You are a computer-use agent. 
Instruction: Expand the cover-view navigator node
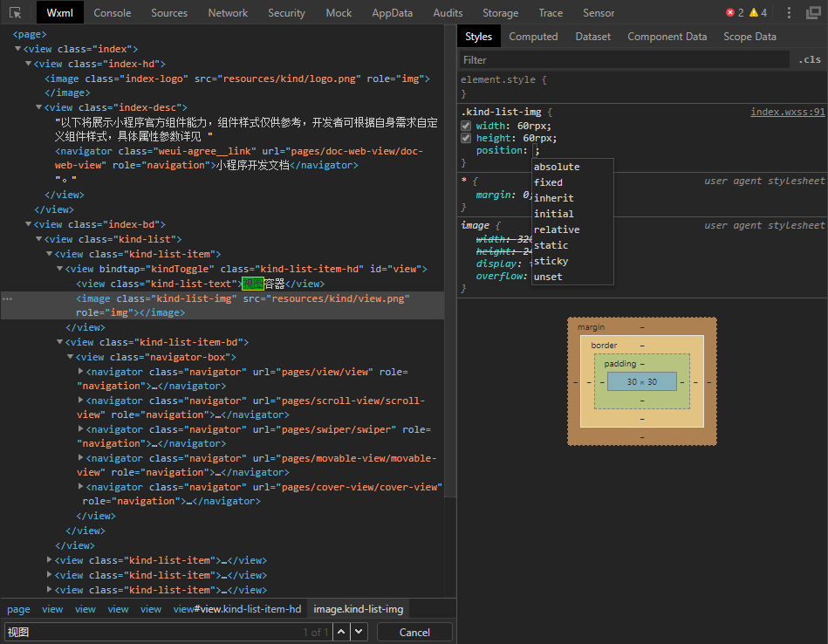(81, 487)
